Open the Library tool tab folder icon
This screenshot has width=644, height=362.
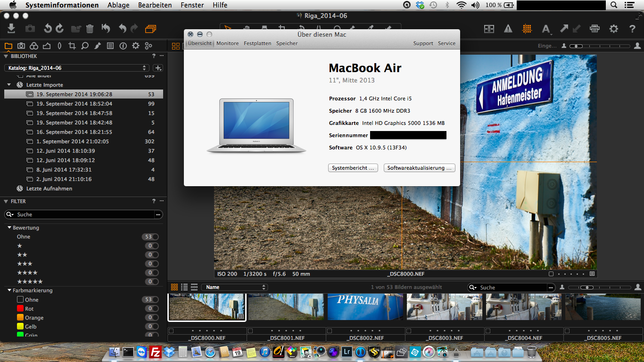8,46
